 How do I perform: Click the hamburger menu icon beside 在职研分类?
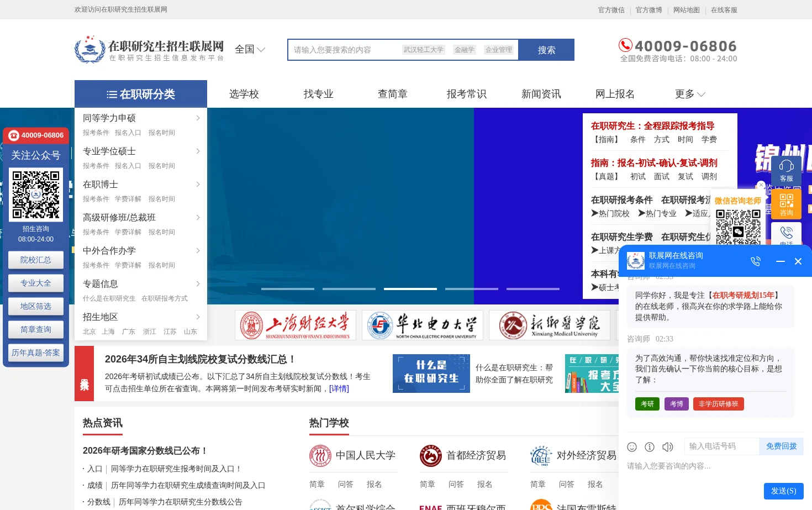112,94
